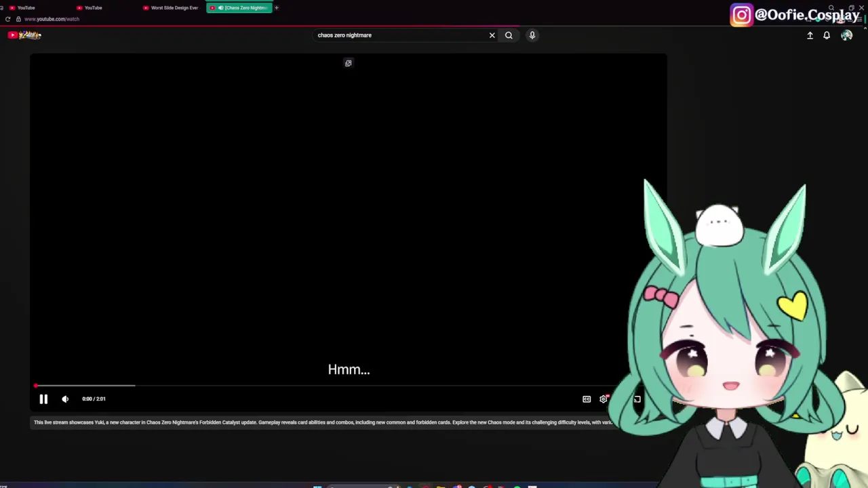Click the site lock icon
Viewport: 868px width, 488px height.
click(x=18, y=19)
